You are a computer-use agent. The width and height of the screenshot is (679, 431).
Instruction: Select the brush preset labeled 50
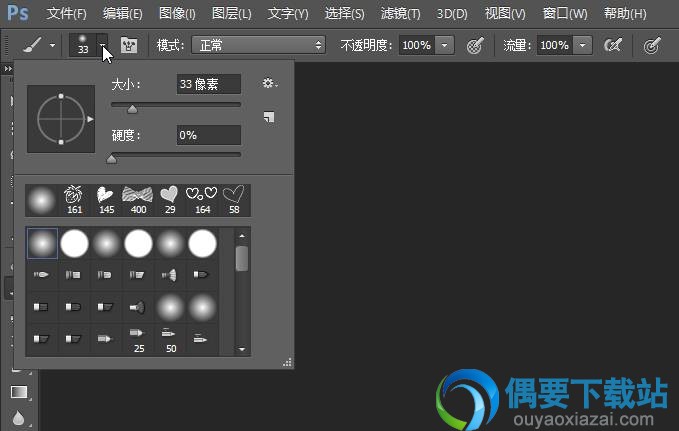tap(170, 340)
